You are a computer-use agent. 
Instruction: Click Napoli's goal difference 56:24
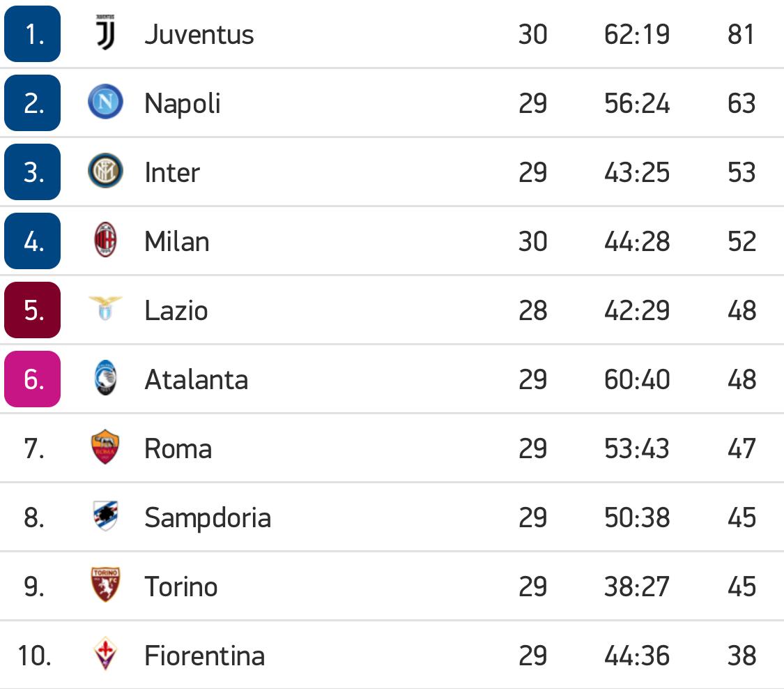click(x=637, y=103)
